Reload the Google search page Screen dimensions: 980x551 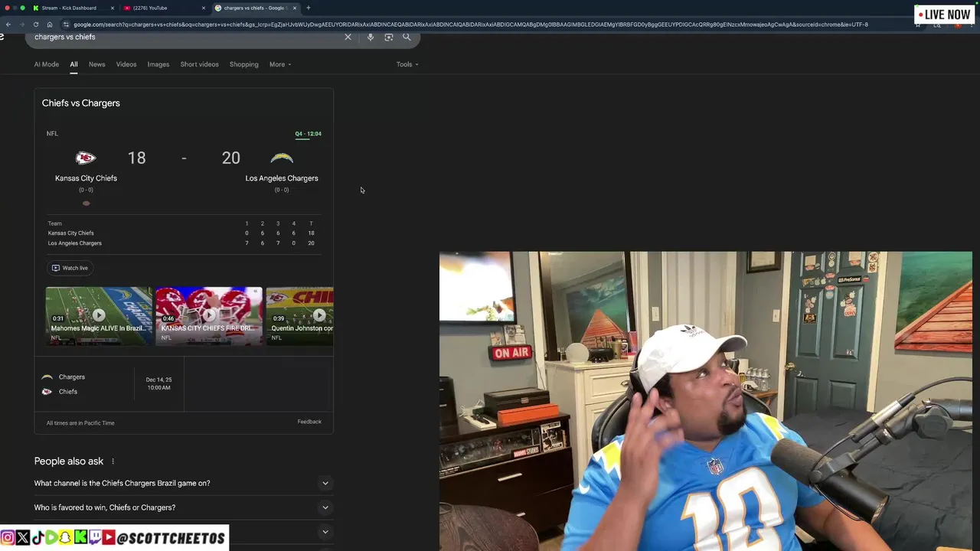tap(35, 24)
